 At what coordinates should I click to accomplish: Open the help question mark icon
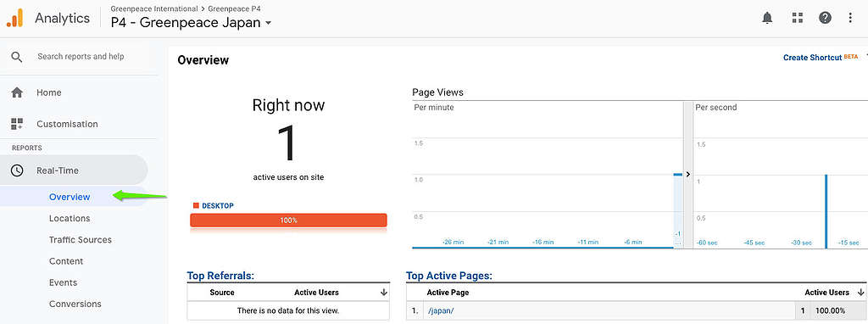point(825,19)
